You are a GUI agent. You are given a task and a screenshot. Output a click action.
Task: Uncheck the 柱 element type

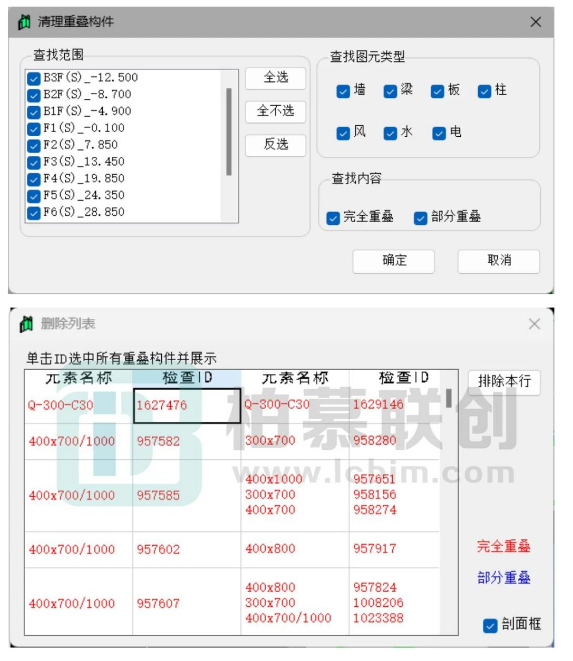pos(484,91)
